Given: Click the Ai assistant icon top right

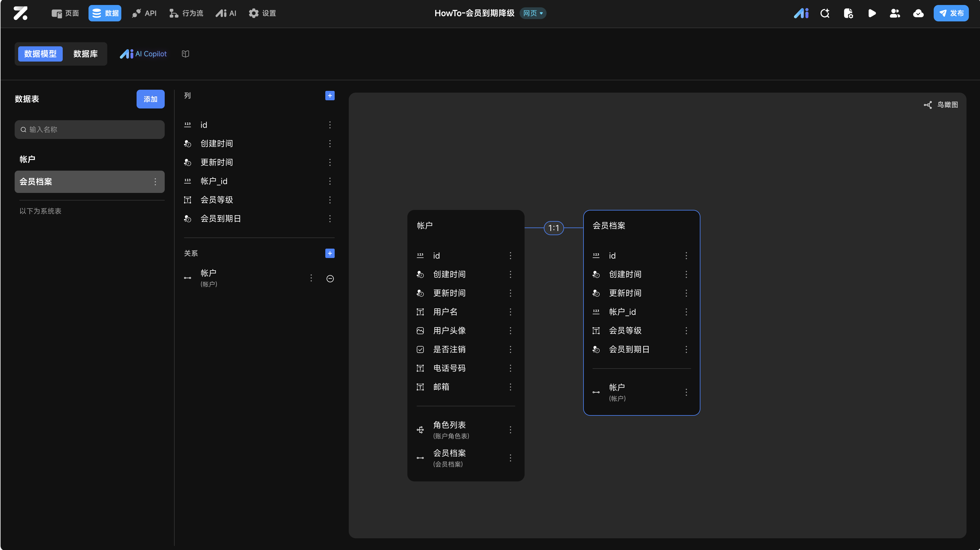Looking at the screenshot, I should [801, 13].
